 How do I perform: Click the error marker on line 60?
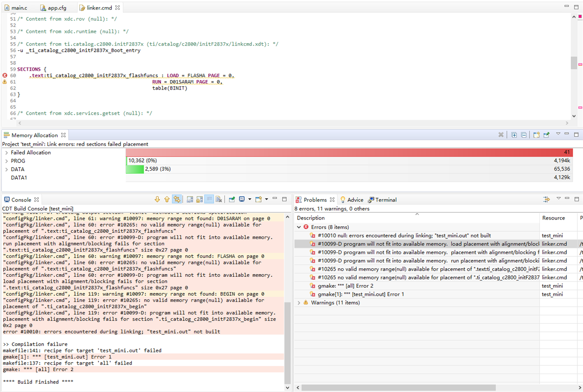pyautogui.click(x=5, y=75)
